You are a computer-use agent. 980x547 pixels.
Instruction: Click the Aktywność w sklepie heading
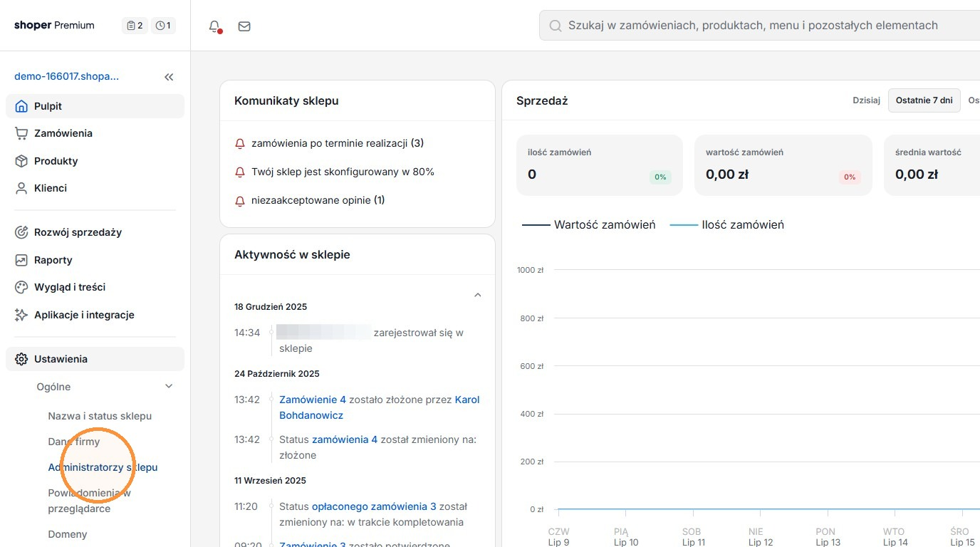point(292,254)
